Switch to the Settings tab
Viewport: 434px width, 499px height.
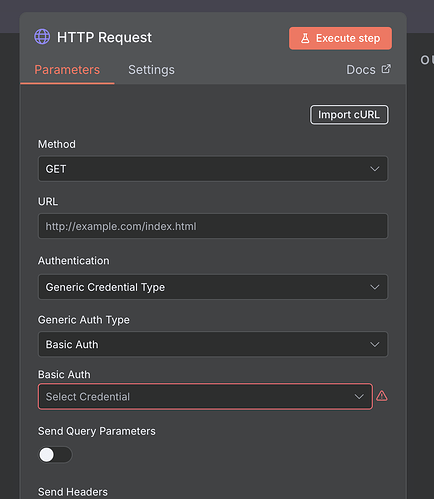[151, 70]
